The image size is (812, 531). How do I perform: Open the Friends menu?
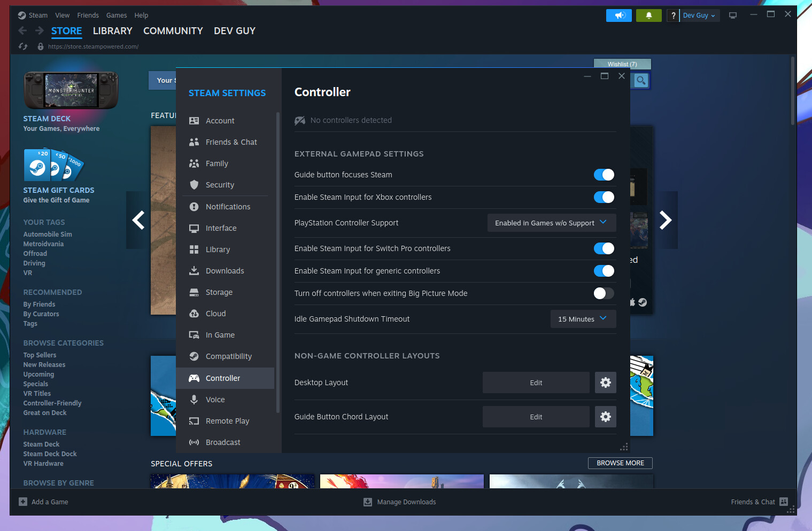click(88, 15)
